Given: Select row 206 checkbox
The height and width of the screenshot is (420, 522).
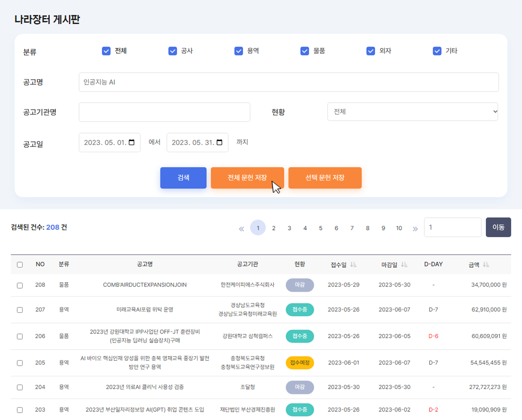Looking at the screenshot, I should (20, 336).
